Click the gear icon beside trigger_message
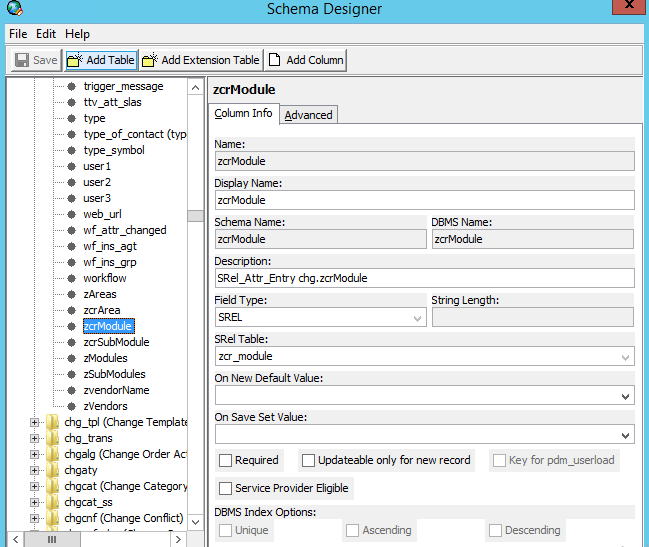The image size is (649, 547). (x=72, y=86)
